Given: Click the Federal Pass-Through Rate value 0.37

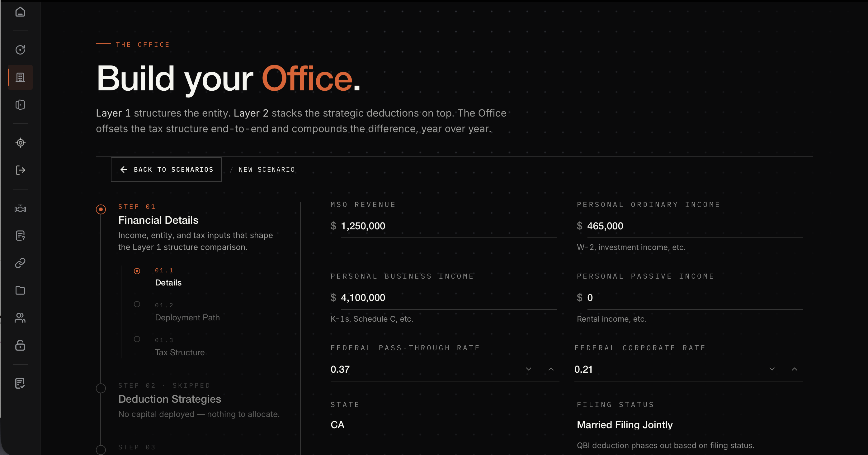Looking at the screenshot, I should pos(340,369).
